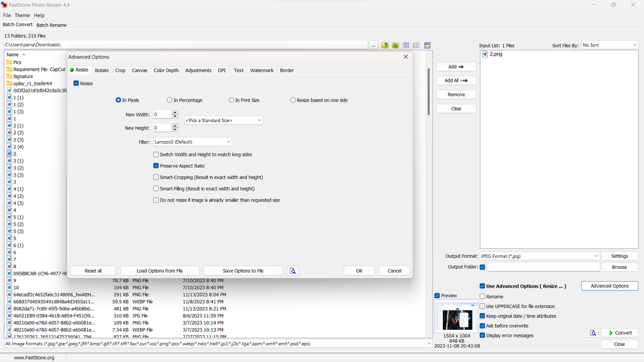Click the Add All button
Screen dimensions: 644x362
pyautogui.click(x=456, y=80)
